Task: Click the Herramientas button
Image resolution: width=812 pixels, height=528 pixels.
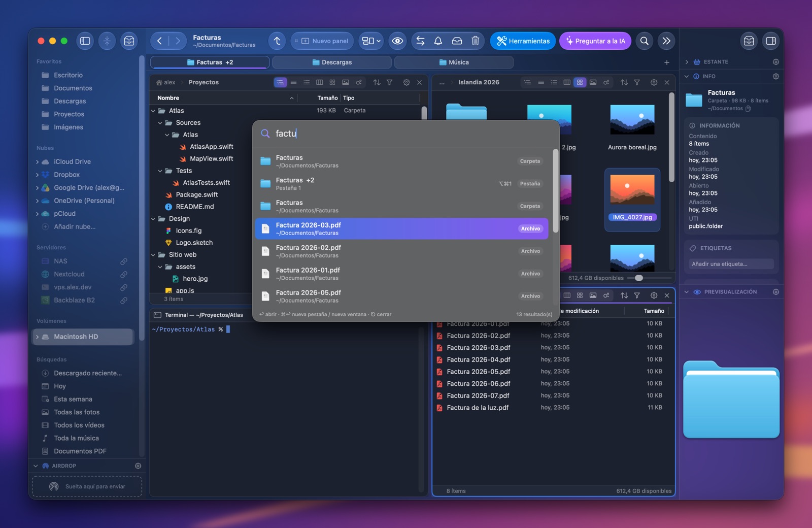Action: 523,41
